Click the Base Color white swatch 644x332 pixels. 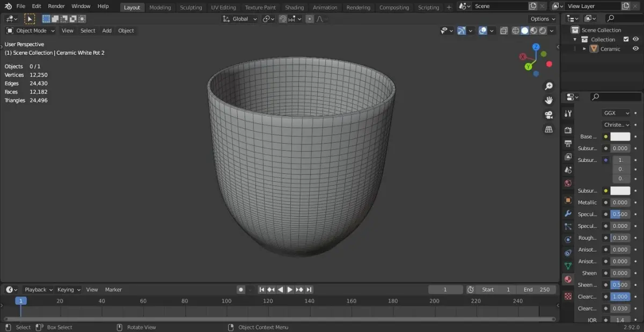620,137
